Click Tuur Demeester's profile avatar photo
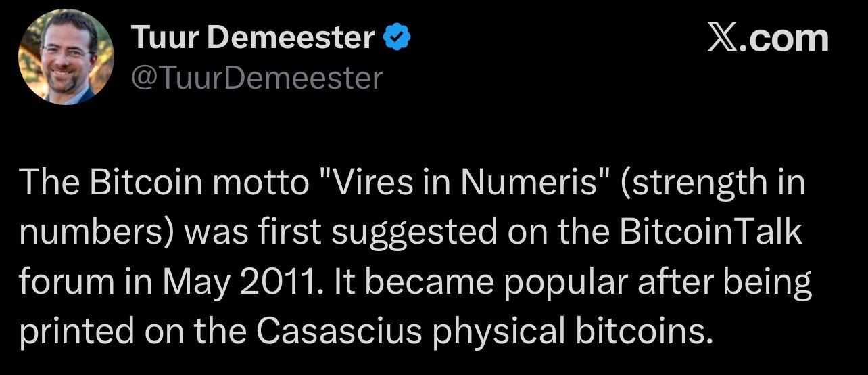 click(x=66, y=57)
